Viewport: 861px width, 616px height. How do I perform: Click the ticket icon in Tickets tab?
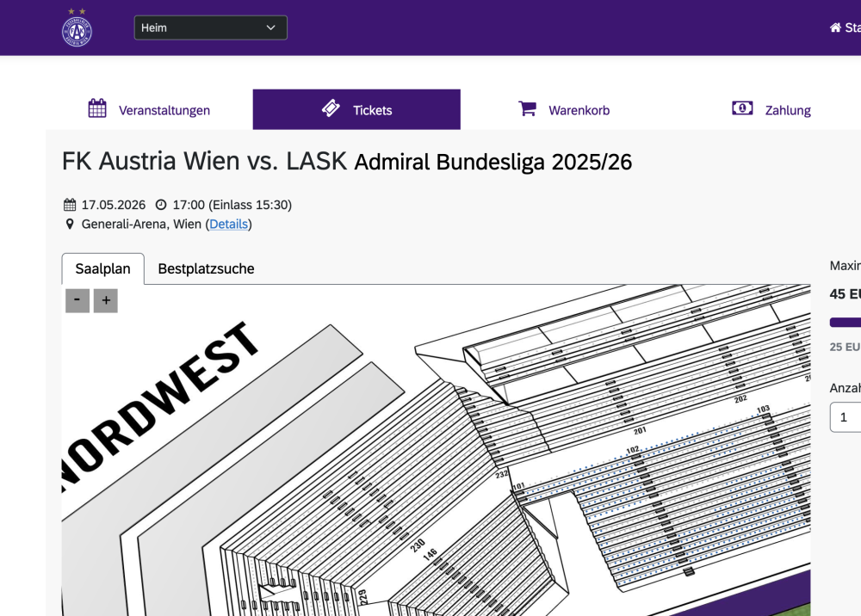pos(331,108)
